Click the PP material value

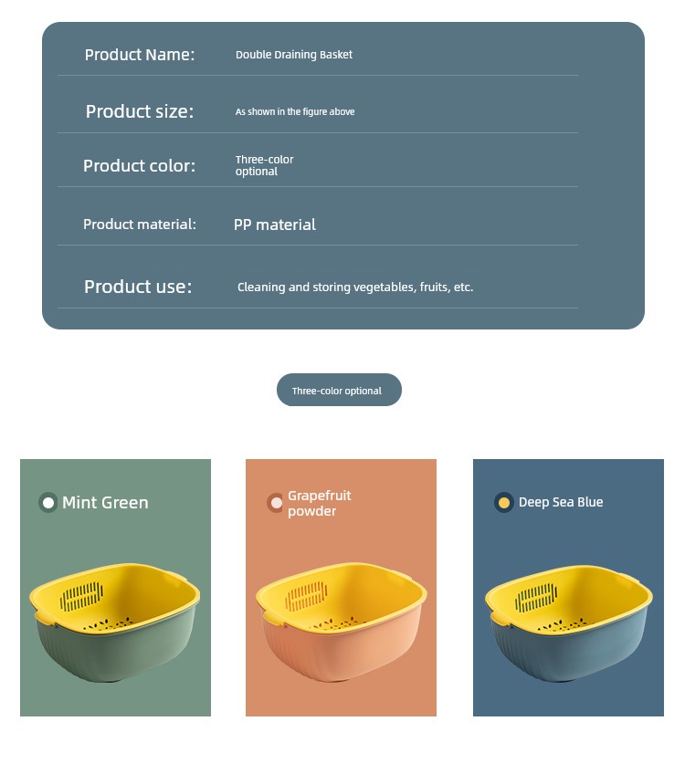[x=275, y=225]
